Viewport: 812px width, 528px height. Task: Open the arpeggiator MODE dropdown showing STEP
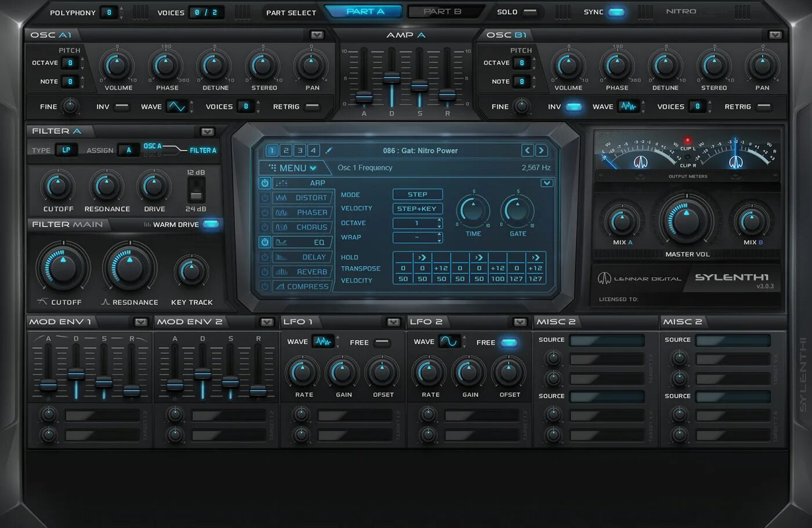tap(417, 194)
